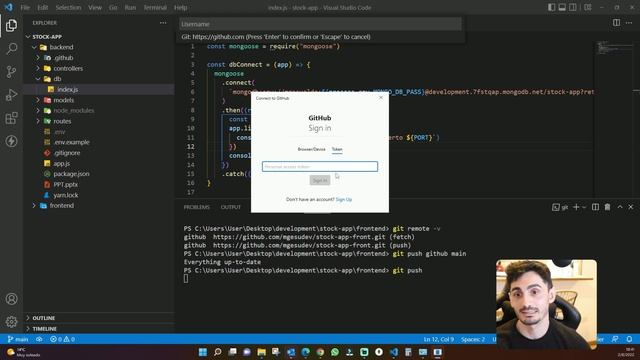Click Spaces: 2 indentation in status bar

pos(473,339)
